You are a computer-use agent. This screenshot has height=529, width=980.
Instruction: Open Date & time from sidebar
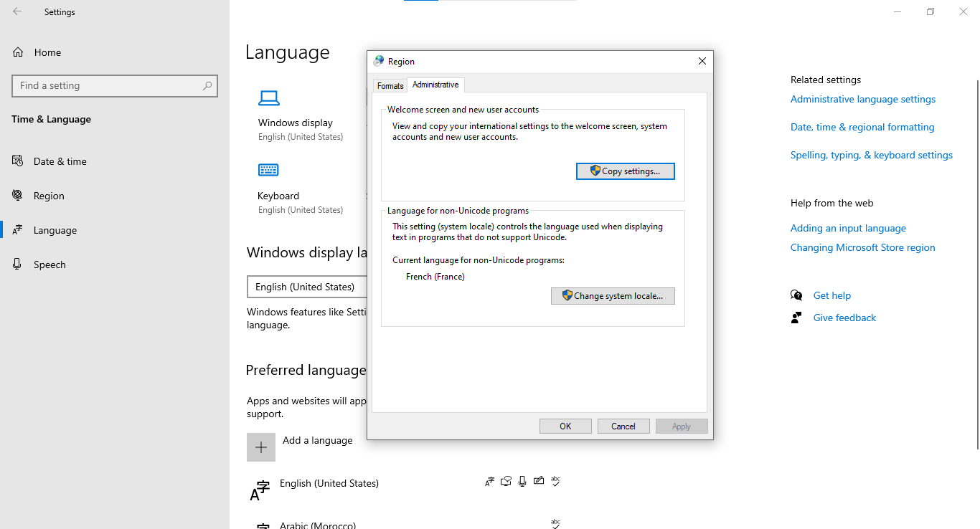[x=60, y=161]
